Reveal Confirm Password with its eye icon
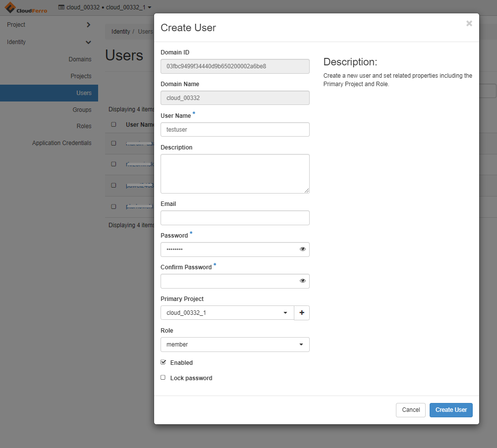 point(303,281)
